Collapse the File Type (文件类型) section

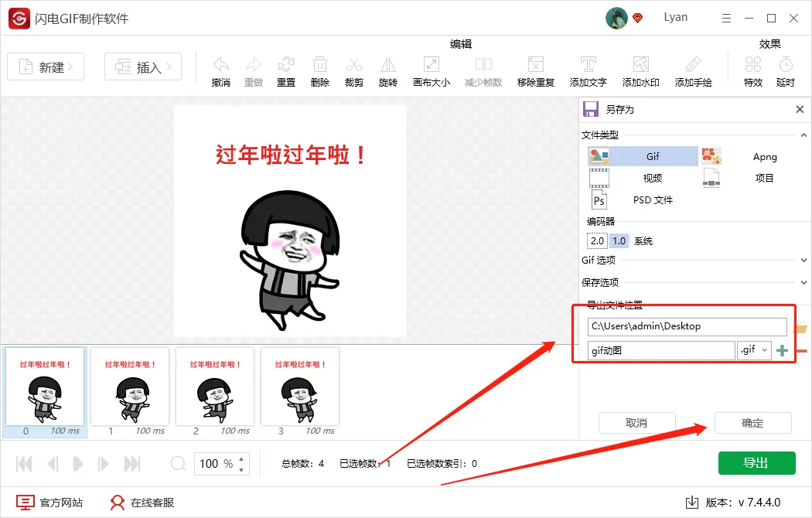pyautogui.click(x=803, y=135)
